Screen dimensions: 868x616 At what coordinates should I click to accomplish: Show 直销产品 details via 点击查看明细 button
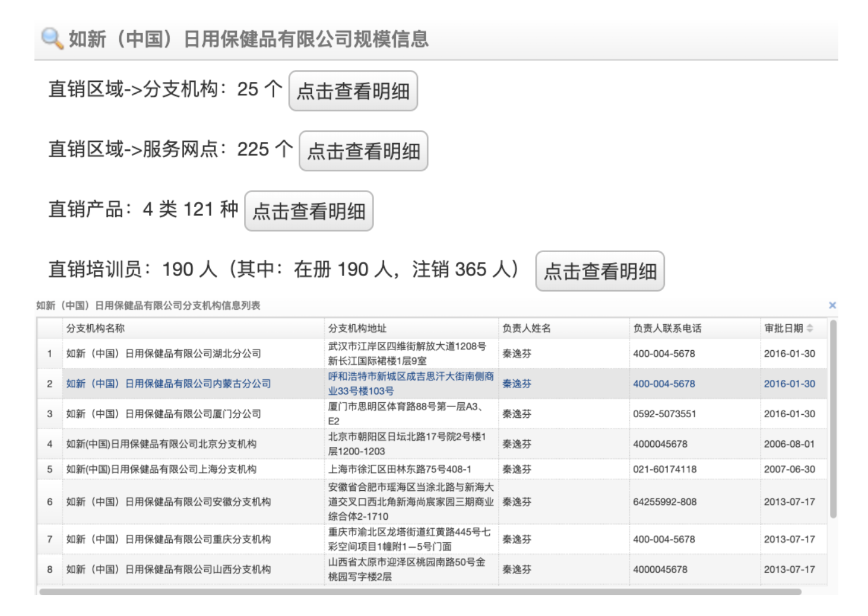[309, 211]
